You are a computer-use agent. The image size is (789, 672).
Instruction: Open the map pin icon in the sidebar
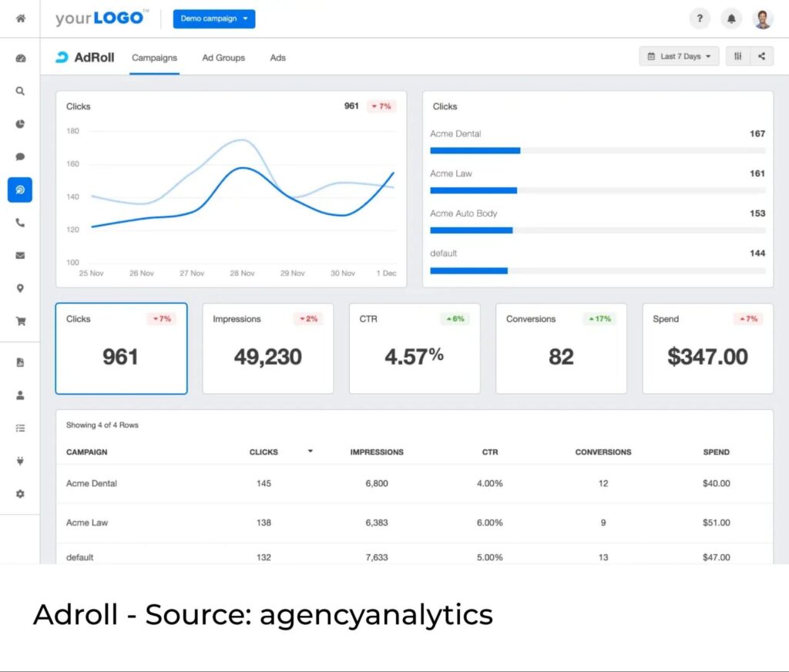click(20, 288)
